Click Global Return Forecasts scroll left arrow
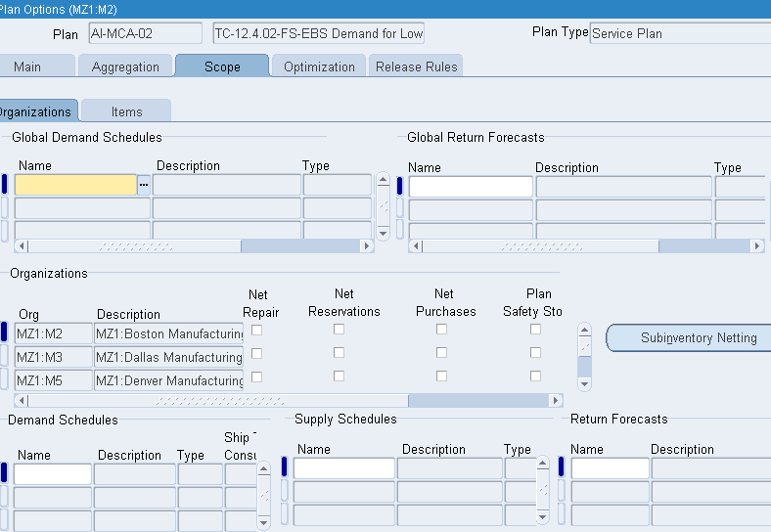The image size is (771, 532). 416,245
